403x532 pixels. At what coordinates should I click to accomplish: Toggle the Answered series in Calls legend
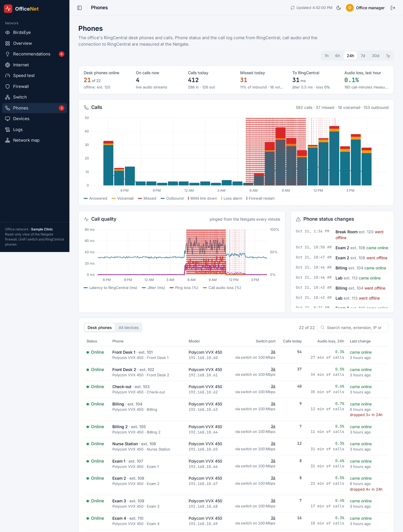click(x=95, y=198)
